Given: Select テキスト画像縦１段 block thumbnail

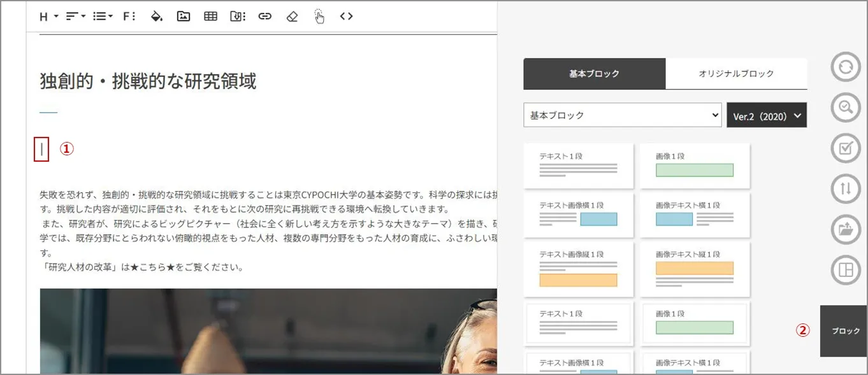Looking at the screenshot, I should (x=579, y=269).
